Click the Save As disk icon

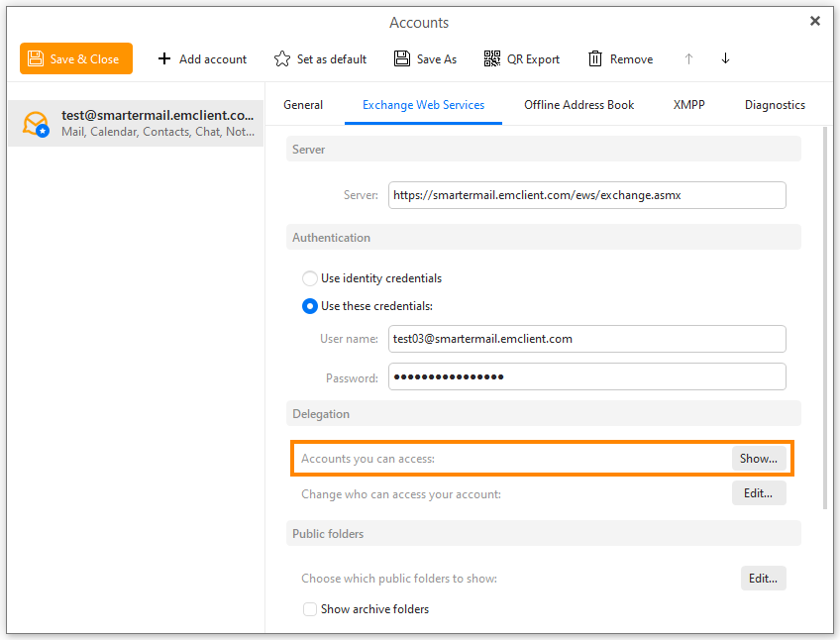(x=402, y=58)
